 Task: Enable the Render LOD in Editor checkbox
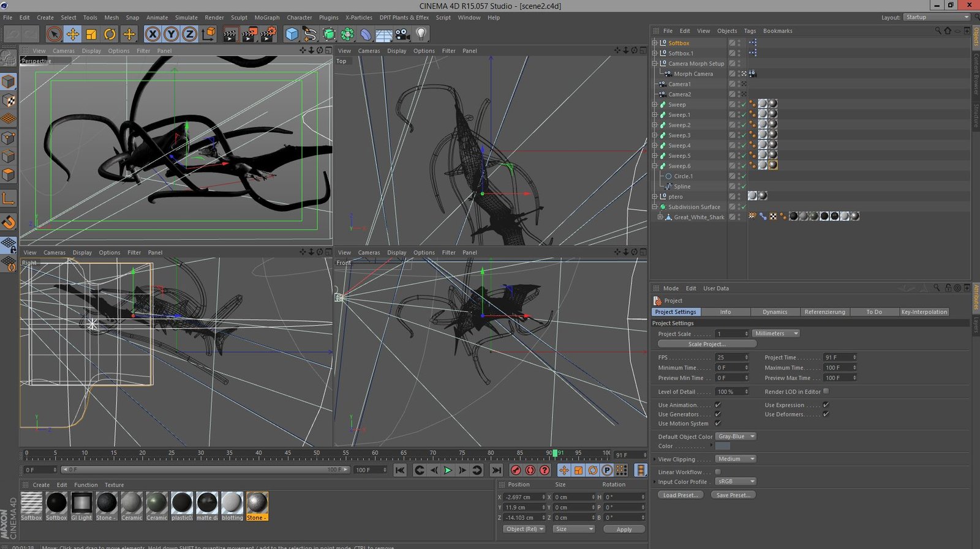coord(826,392)
